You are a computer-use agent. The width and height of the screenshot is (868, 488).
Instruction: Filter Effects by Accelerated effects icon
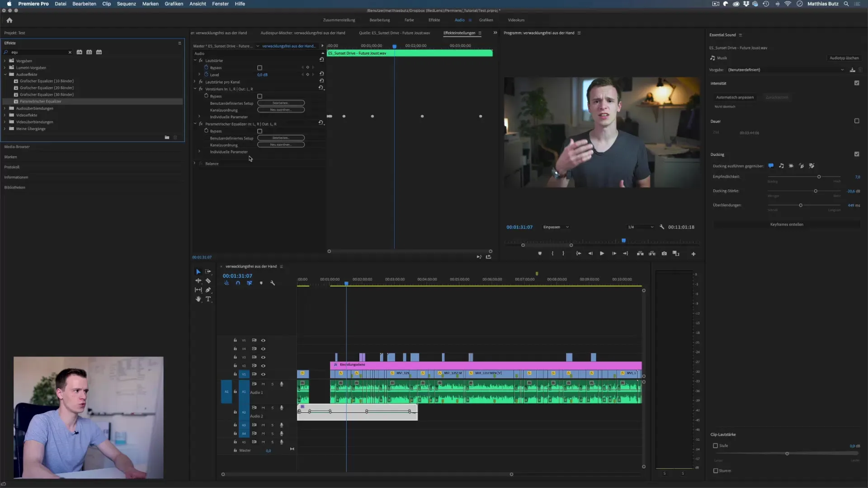pyautogui.click(x=80, y=52)
